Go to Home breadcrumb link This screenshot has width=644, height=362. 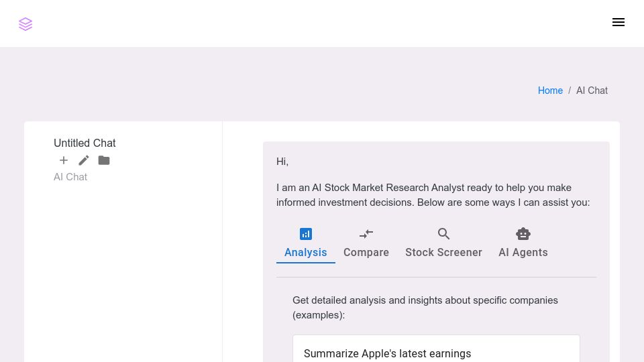tap(550, 90)
